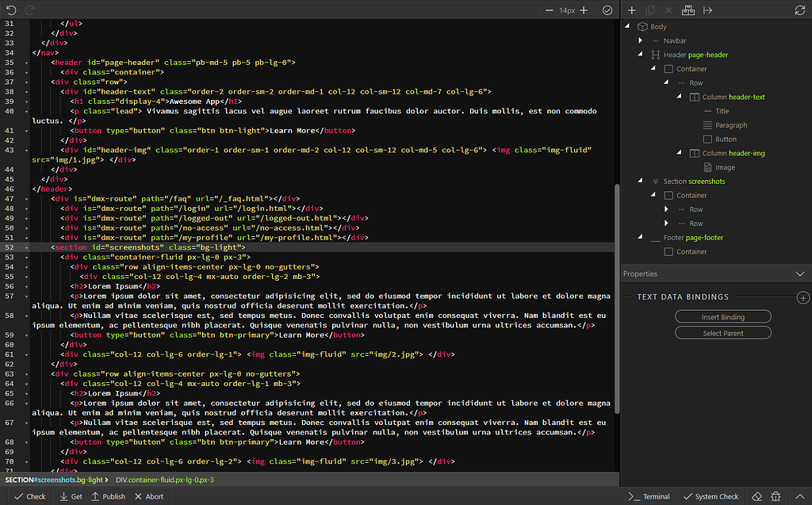Screen dimensions: 812x505
Task: Click Get in the bottom toolbar
Action: point(71,496)
